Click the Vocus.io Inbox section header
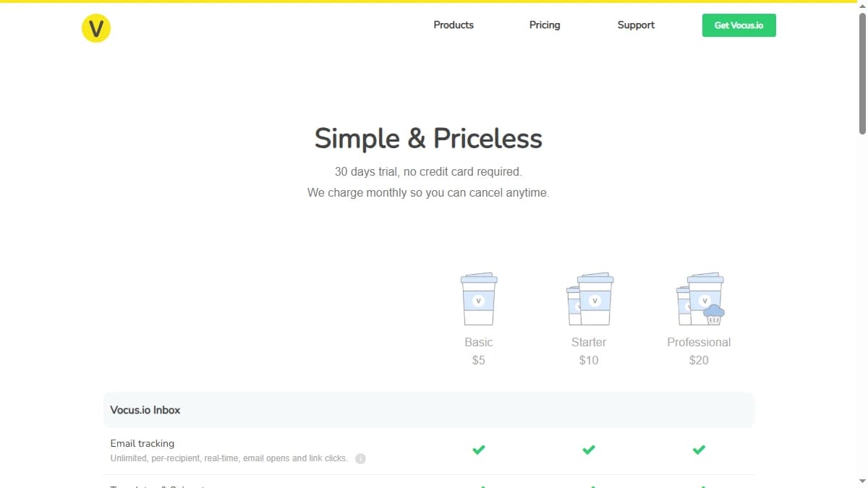This screenshot has height=488, width=868. point(429,410)
